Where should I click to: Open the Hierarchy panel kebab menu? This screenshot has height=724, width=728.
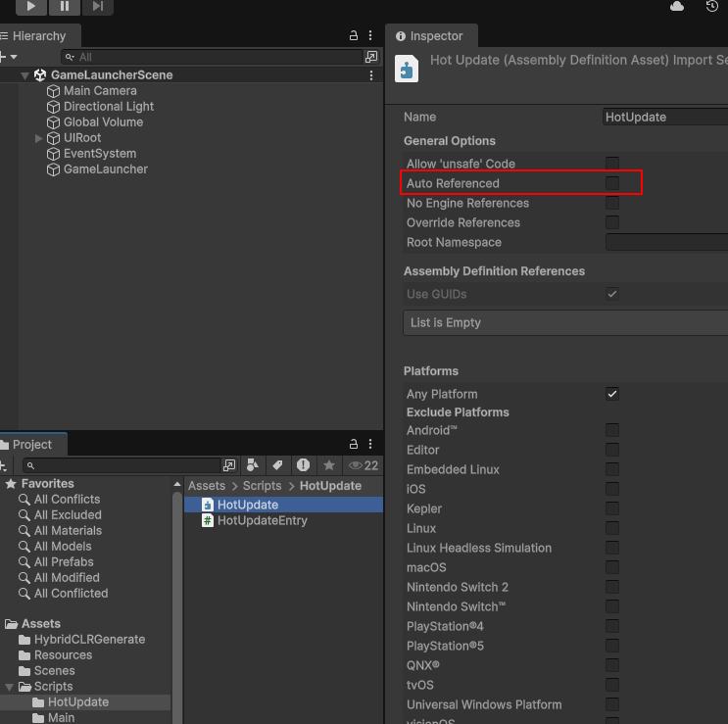[x=370, y=35]
